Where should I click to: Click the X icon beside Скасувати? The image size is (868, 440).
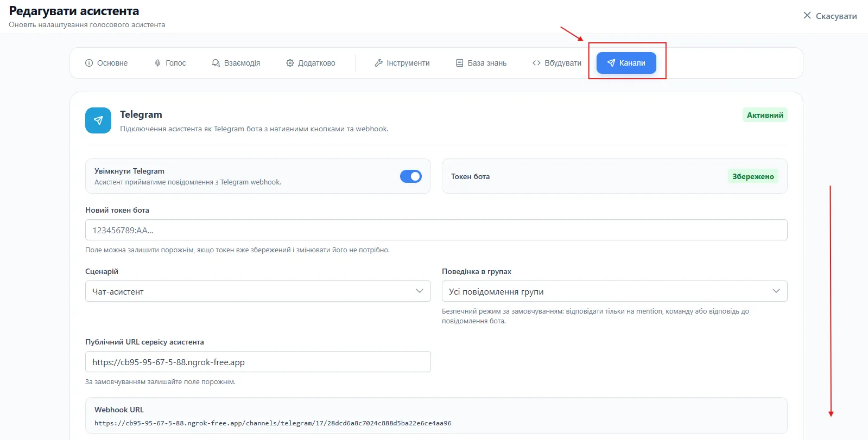807,15
